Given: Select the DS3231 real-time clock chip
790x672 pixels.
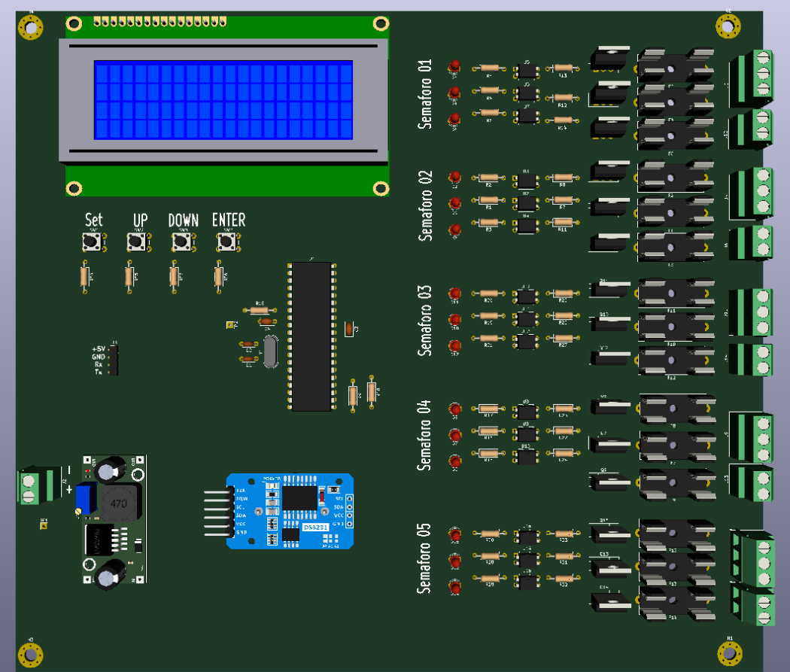Looking at the screenshot, I should pos(299,498).
